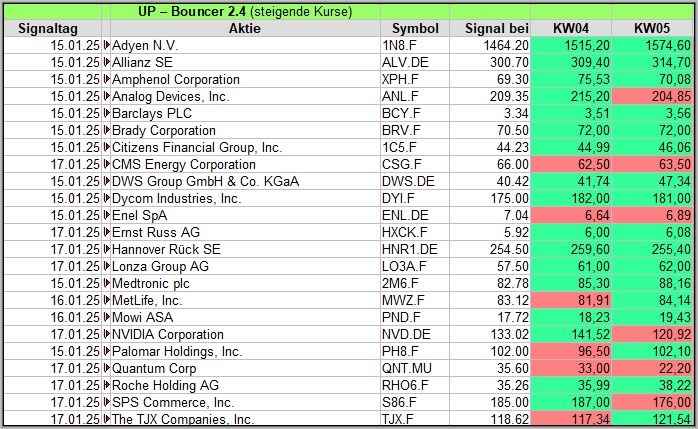Screen dimensions: 698x429
Task: Click the arrow icon next to Mowi ASA
Action: coord(107,318)
